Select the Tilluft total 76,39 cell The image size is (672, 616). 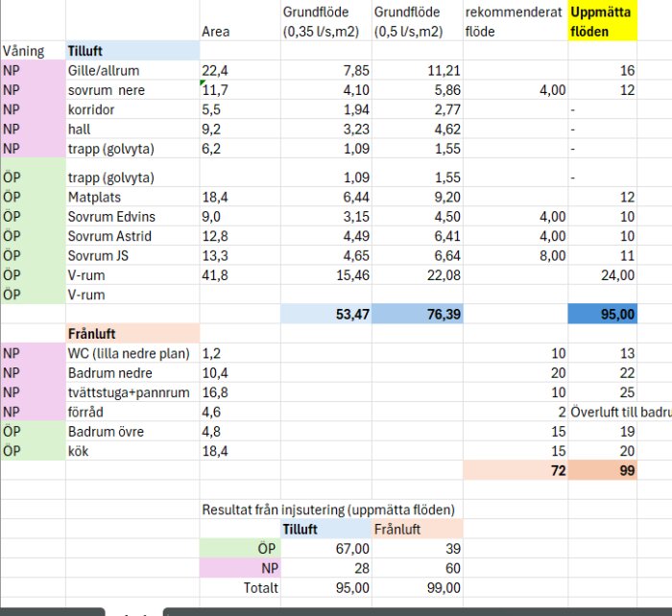pyautogui.click(x=418, y=314)
